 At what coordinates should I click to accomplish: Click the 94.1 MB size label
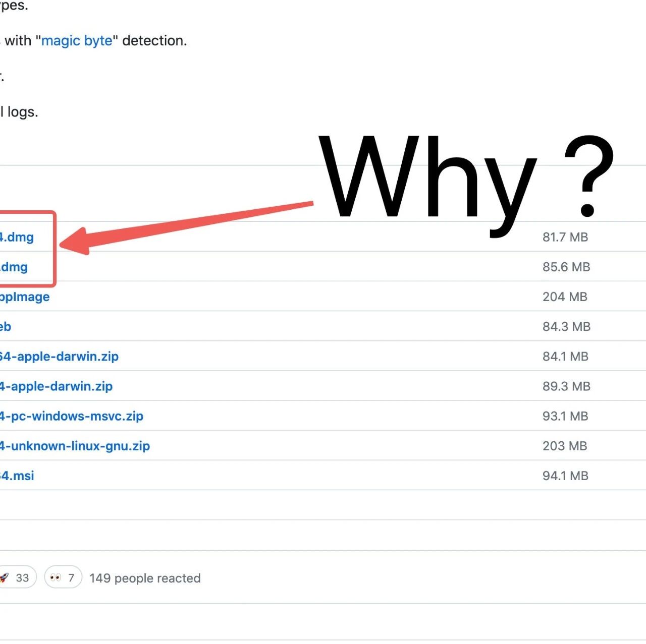tap(565, 476)
